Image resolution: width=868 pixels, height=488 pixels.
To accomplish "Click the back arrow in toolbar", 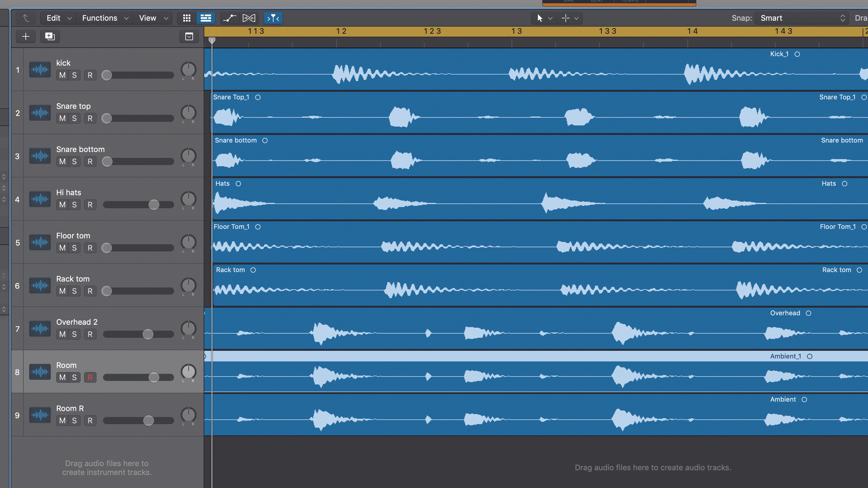I will (x=26, y=18).
